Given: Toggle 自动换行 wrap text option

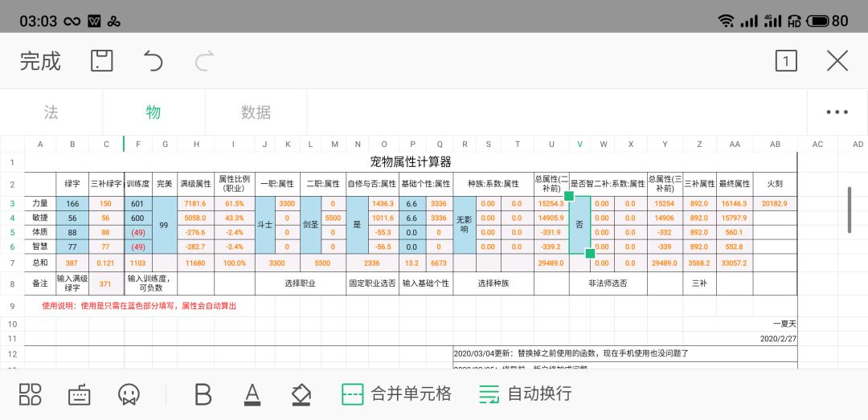Looking at the screenshot, I should [x=526, y=394].
